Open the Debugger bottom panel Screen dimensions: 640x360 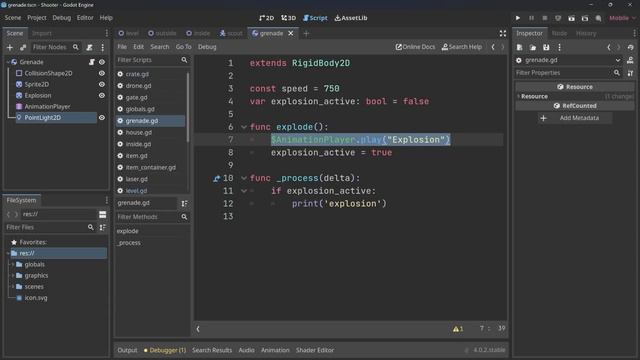click(165, 350)
